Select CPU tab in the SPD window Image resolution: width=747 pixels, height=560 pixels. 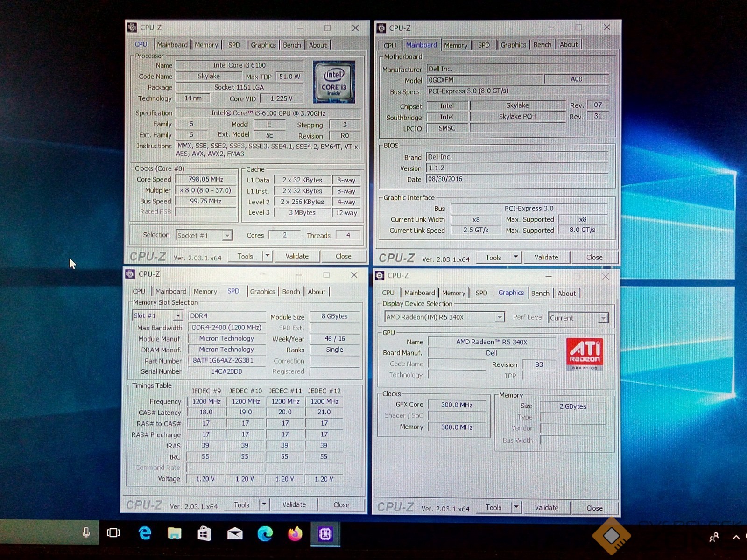[139, 291]
